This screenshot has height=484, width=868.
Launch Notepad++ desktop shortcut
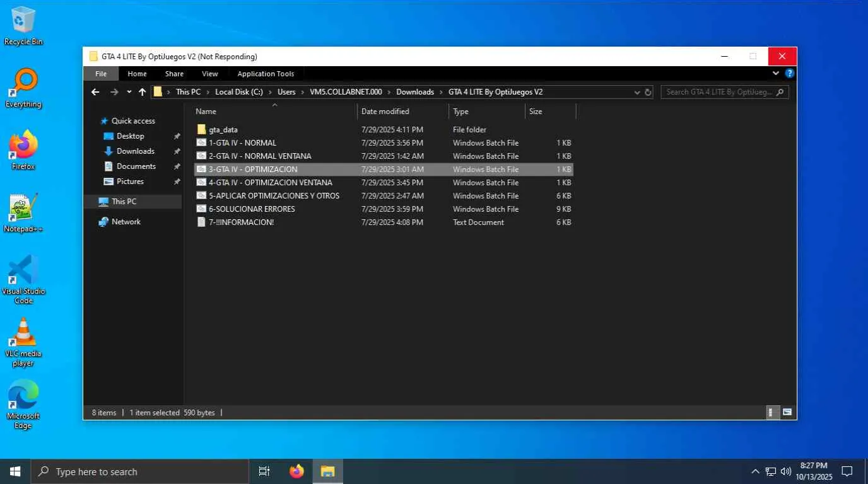[x=23, y=213]
